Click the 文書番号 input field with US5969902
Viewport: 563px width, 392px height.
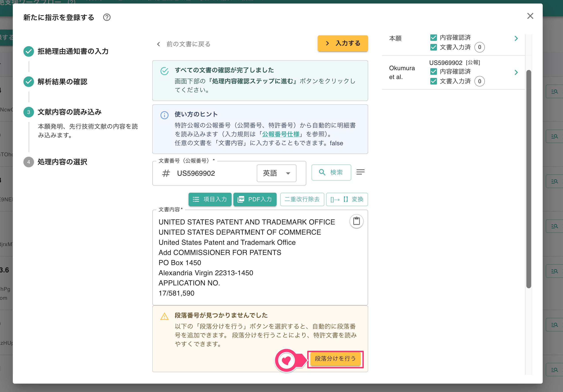point(213,173)
